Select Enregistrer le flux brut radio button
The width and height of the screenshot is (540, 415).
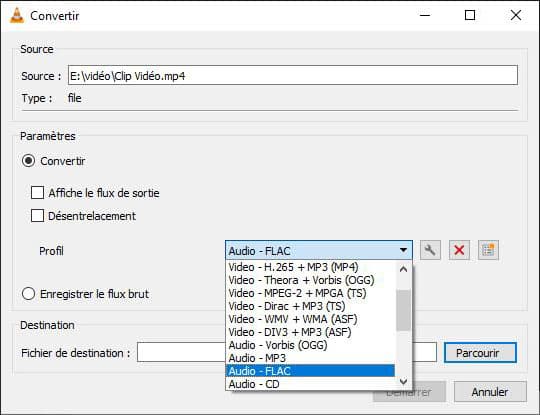click(x=28, y=294)
